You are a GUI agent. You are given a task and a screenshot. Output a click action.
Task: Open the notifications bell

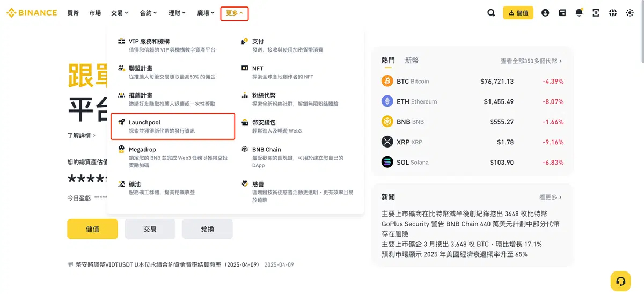[x=579, y=13]
